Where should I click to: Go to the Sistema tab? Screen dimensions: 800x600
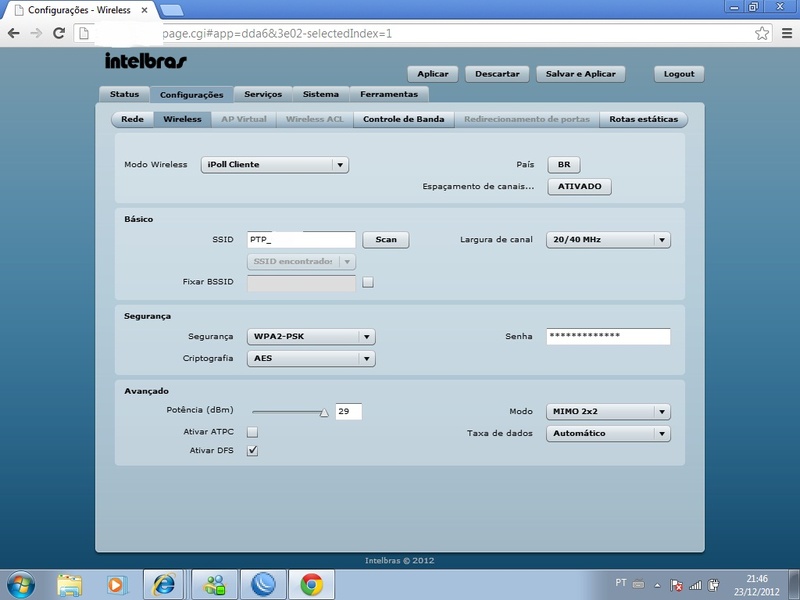click(320, 94)
